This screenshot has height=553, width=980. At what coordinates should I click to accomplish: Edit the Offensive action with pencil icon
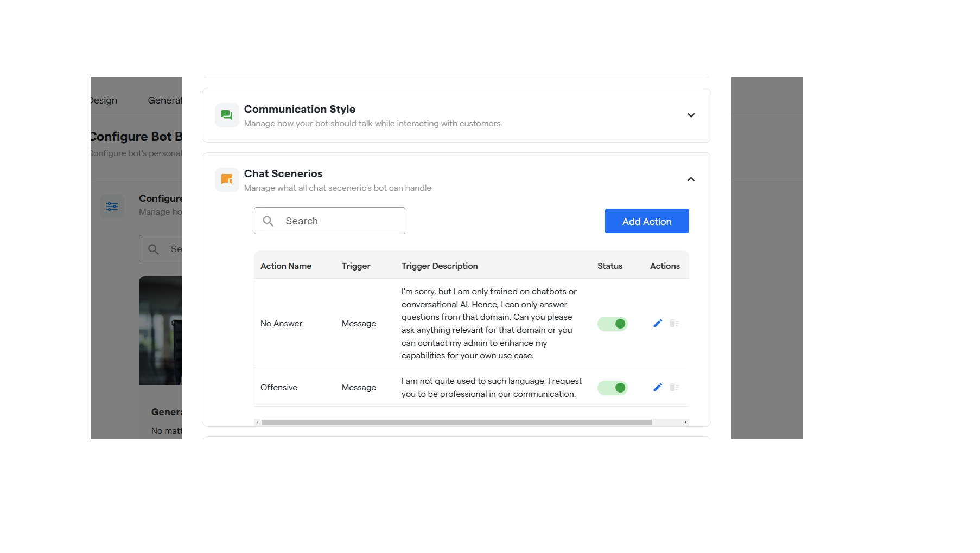click(658, 388)
